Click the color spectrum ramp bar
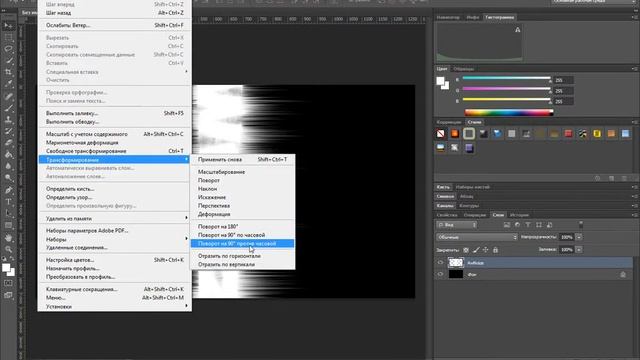Screen dimensions: 640x360 click(x=509, y=112)
